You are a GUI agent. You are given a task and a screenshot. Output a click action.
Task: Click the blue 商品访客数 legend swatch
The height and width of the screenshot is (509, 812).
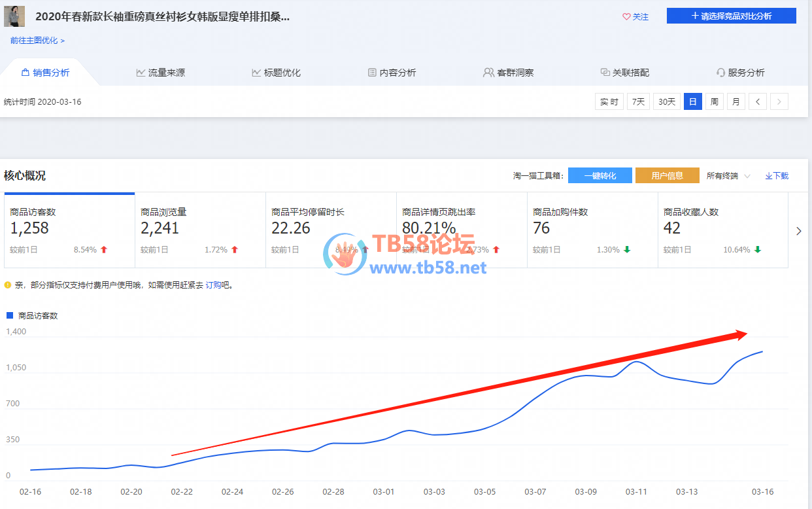[10, 315]
